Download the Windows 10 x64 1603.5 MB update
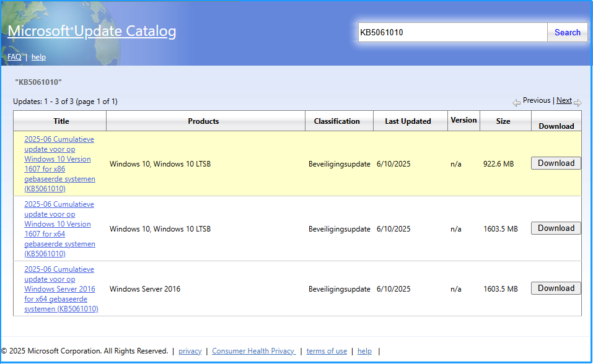The height and width of the screenshot is (364, 593). point(556,228)
